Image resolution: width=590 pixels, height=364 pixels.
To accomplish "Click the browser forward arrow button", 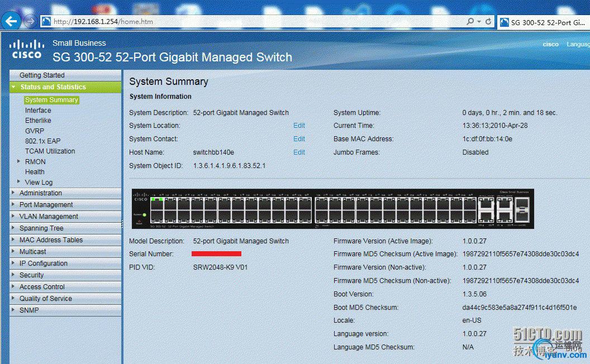I will [30, 21].
